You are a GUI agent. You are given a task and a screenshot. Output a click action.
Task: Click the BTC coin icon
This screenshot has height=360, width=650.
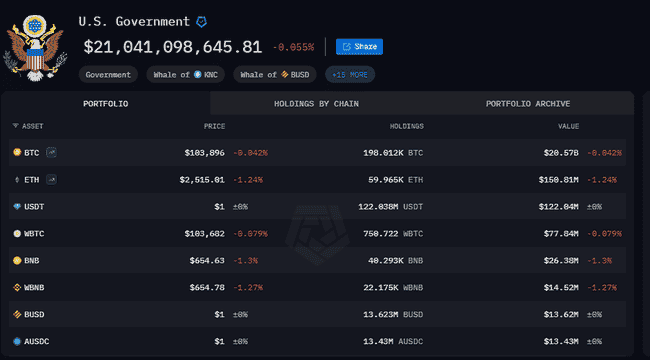[x=17, y=153]
